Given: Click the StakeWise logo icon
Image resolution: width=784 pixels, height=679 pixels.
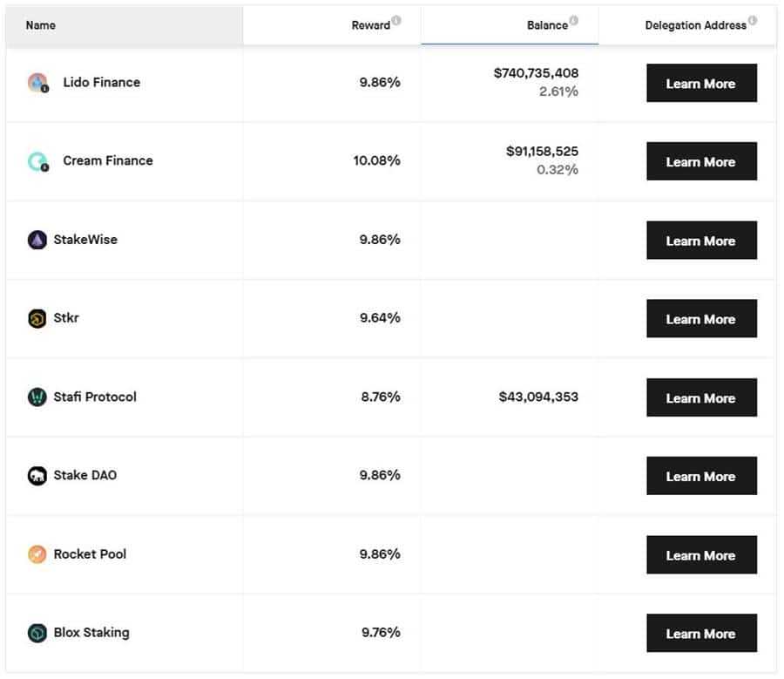Looking at the screenshot, I should [37, 240].
